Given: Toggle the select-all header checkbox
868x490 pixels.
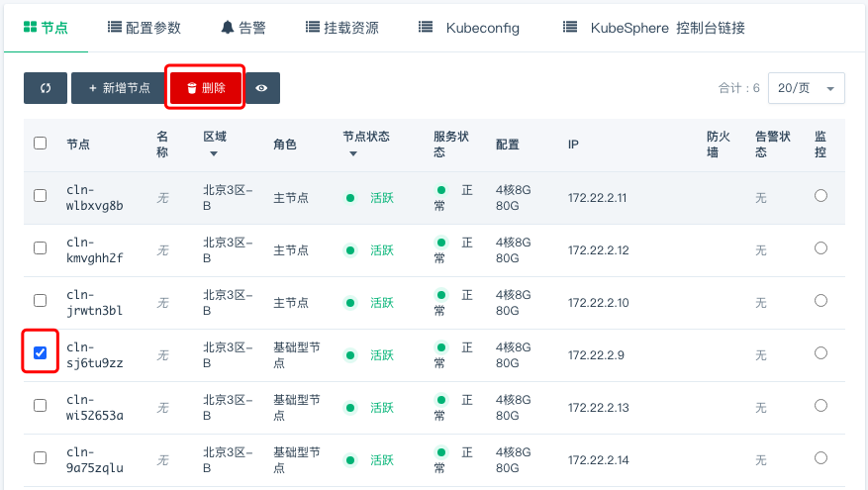Looking at the screenshot, I should point(41,143).
